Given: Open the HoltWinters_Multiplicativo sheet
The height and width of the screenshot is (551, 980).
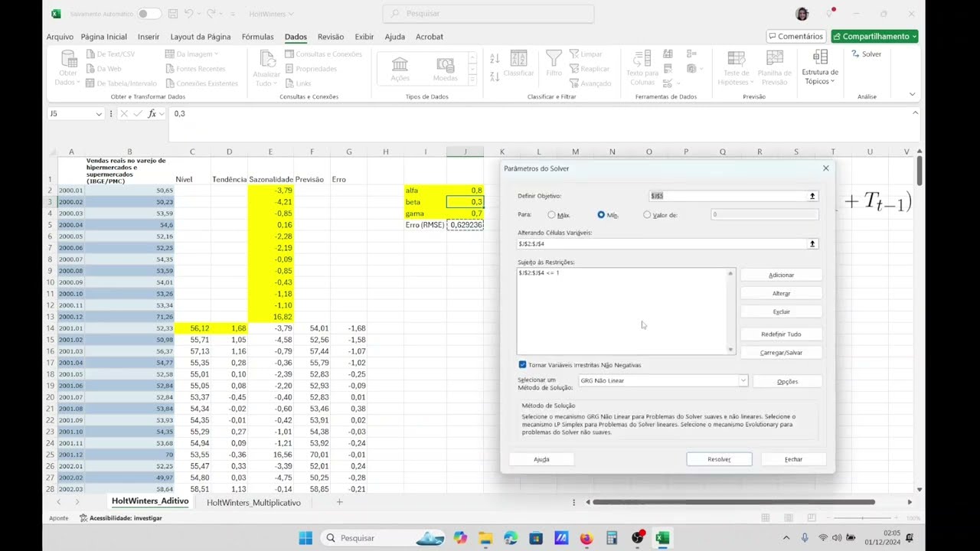Looking at the screenshot, I should pos(253,503).
